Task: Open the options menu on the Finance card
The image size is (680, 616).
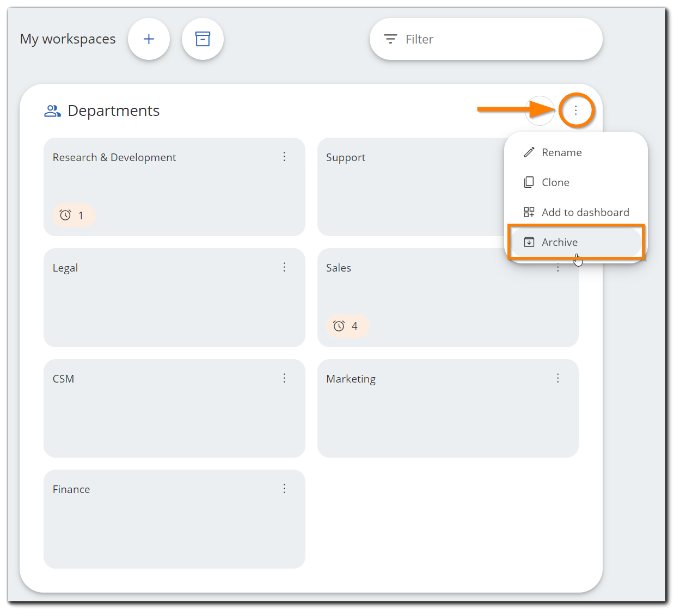Action: click(284, 488)
